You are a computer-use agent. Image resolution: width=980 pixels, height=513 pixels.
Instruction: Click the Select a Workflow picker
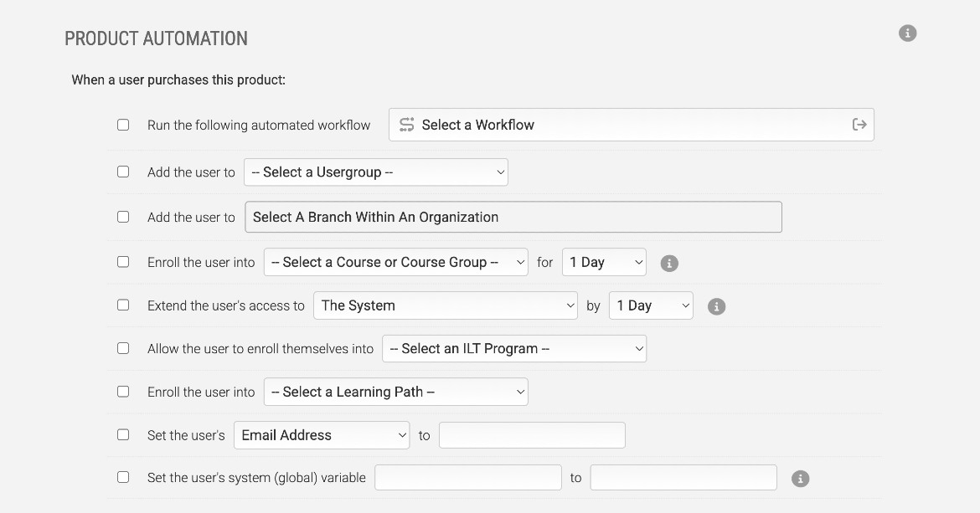[x=620, y=125]
